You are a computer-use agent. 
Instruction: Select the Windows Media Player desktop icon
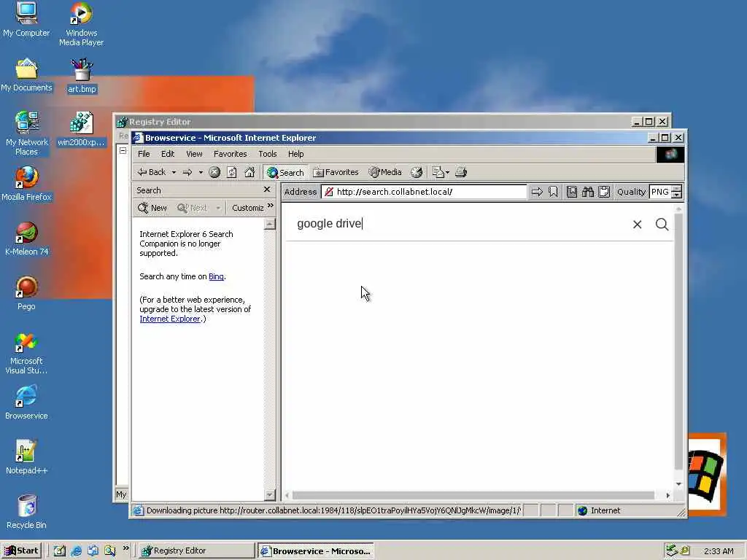pyautogui.click(x=81, y=24)
